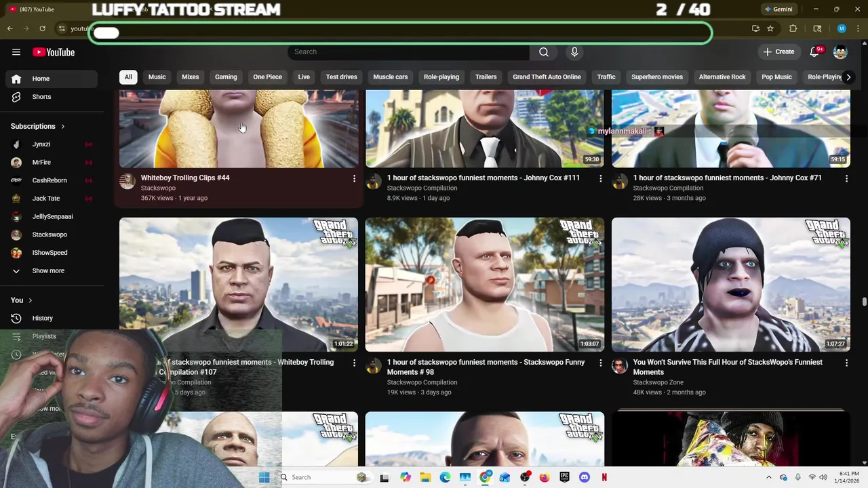Select the Grand Theft Auto Online chip
This screenshot has width=868, height=488.
547,77
